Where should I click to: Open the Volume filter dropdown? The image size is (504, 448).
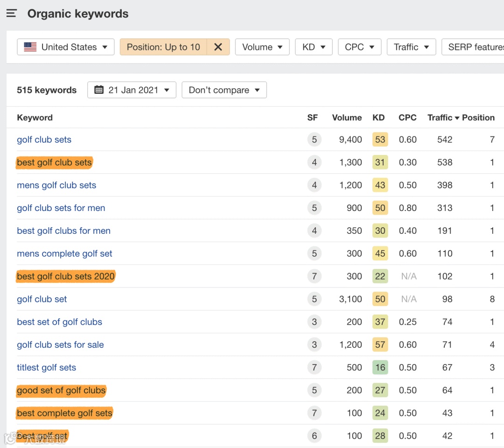pyautogui.click(x=263, y=47)
